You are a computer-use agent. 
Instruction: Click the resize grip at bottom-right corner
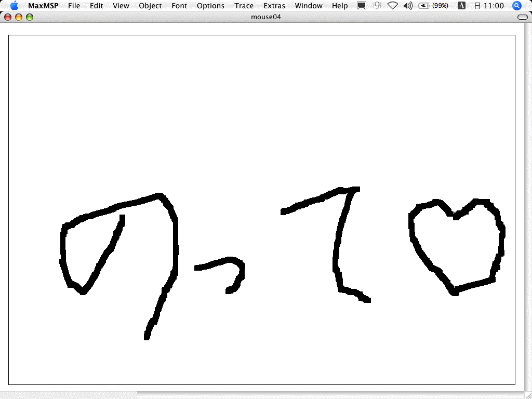pyautogui.click(x=528, y=395)
